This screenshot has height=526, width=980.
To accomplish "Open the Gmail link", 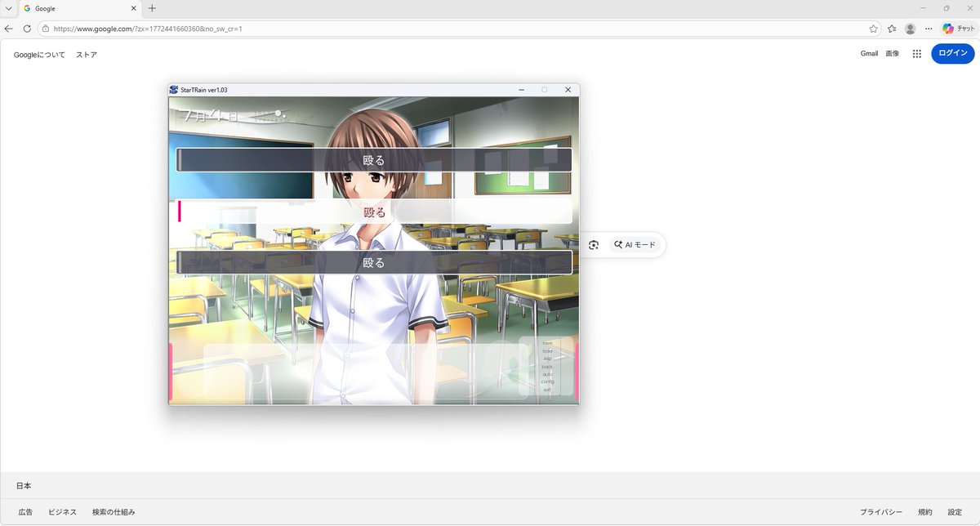I will [869, 54].
